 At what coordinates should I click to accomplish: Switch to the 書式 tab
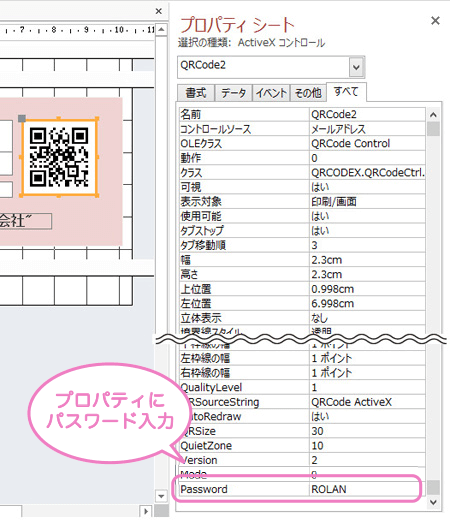[x=196, y=93]
